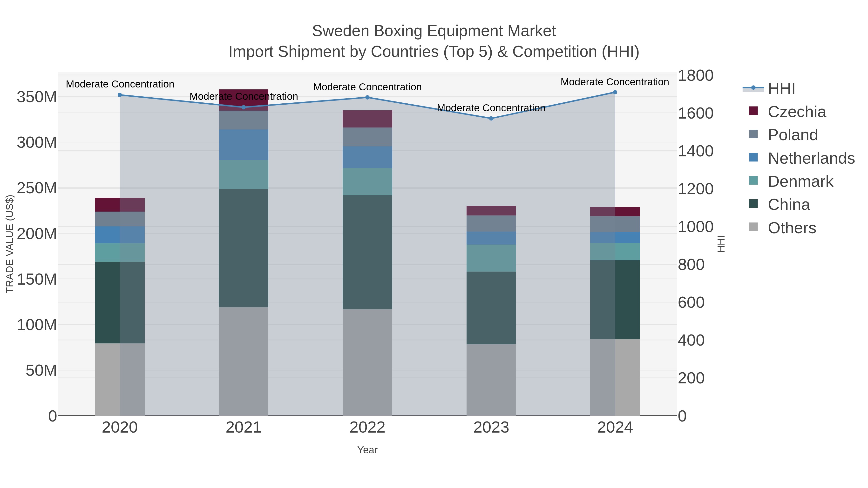Screen dimensions: 868x488
Task: Click the 2021 Czechia bar segment
Action: (x=244, y=100)
